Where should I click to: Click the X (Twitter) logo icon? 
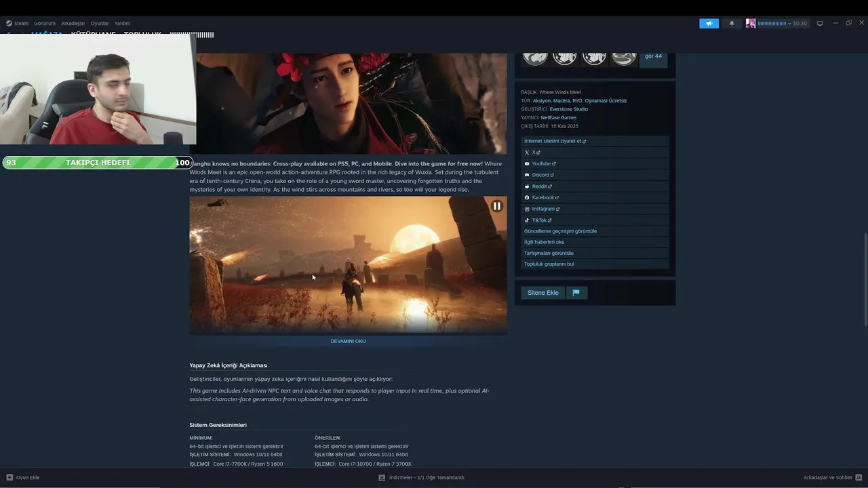pyautogui.click(x=527, y=152)
